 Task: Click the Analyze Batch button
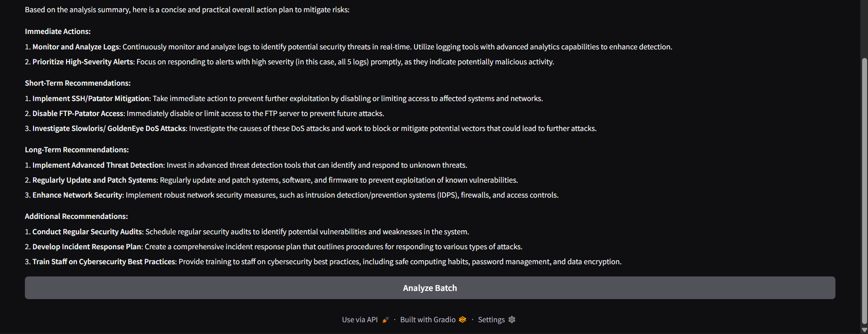430,288
